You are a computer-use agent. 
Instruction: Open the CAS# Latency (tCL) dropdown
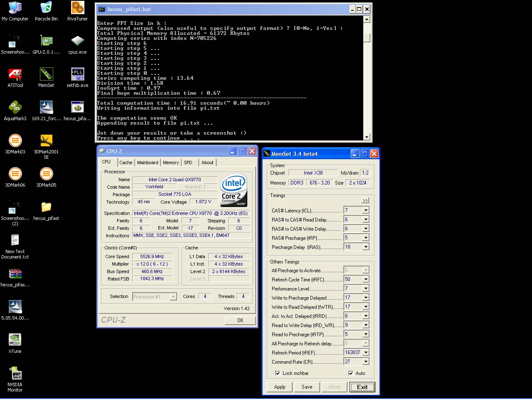366,210
